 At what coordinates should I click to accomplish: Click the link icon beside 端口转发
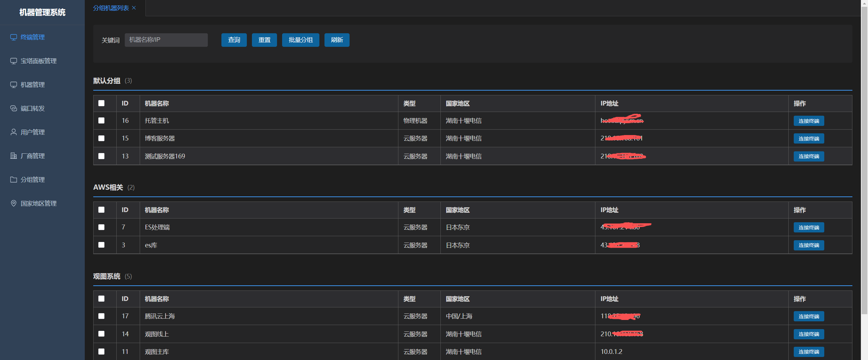(14, 109)
